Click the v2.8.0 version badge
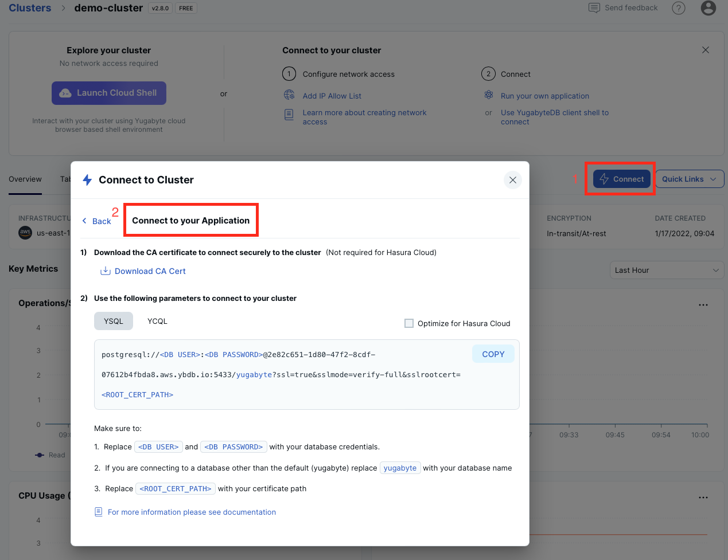 (x=161, y=8)
